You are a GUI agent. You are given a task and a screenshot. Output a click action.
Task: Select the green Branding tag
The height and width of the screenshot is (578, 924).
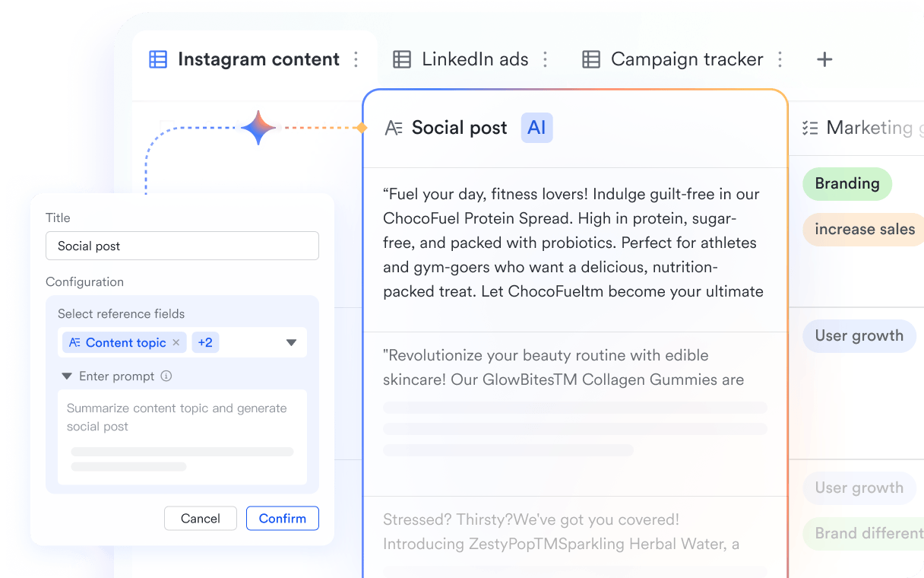(847, 183)
